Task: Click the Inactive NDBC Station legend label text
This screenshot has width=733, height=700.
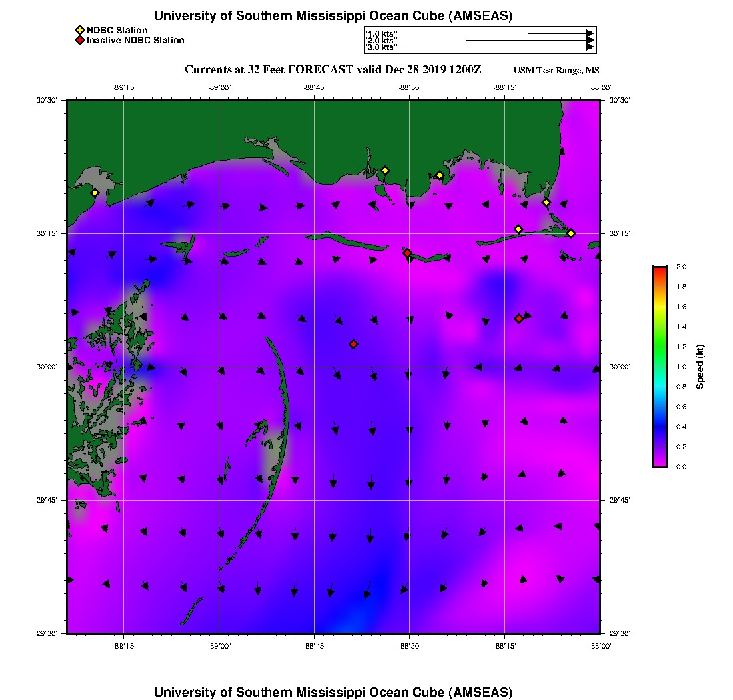Action: tap(135, 40)
